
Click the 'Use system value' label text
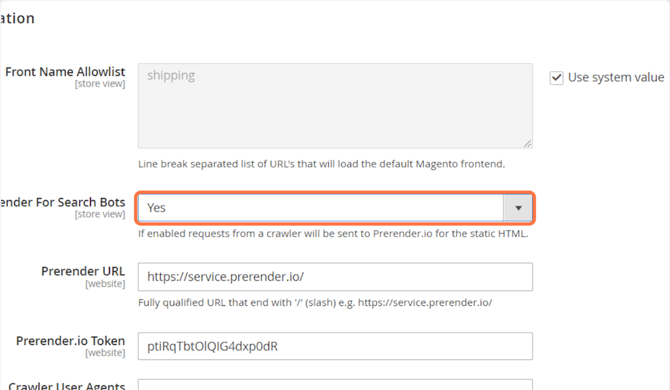616,77
